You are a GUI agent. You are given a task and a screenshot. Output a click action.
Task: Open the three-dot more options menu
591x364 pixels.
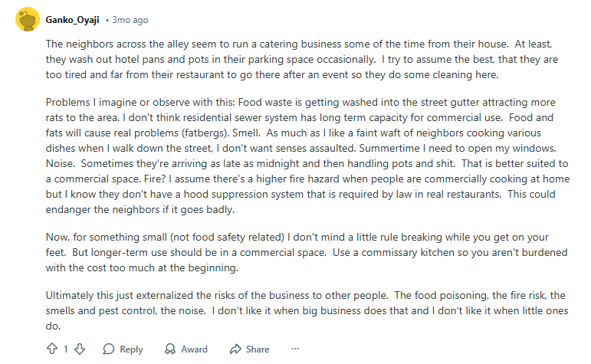(x=295, y=349)
